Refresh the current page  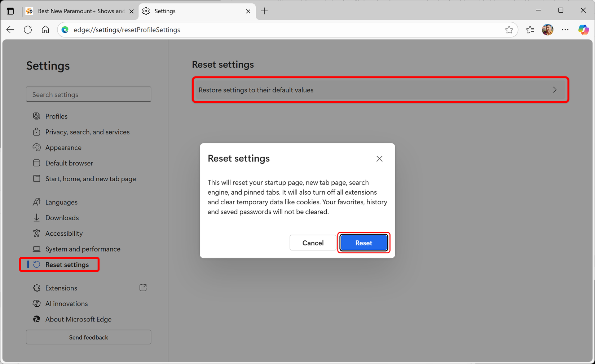pyautogui.click(x=28, y=30)
